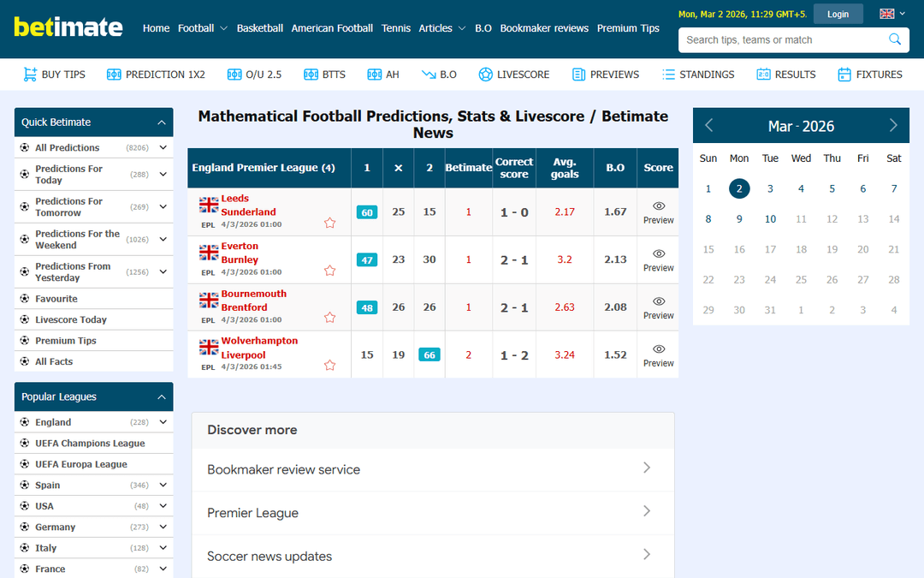Click the Login button
Viewport: 924px width, 578px height.
(838, 14)
